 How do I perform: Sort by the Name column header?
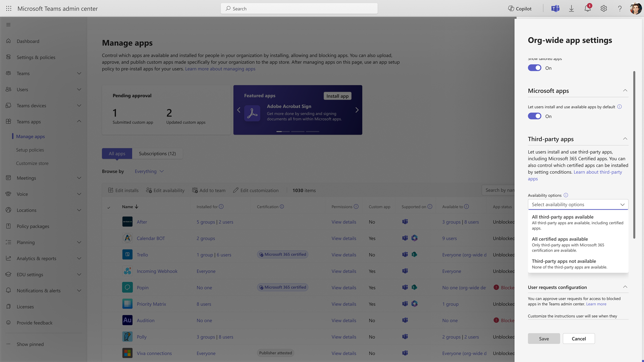click(130, 207)
